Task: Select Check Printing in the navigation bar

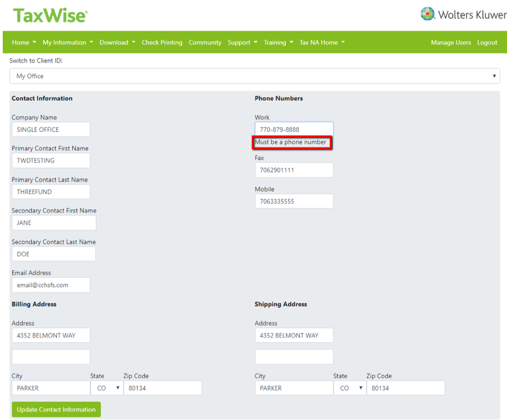Action: click(x=162, y=42)
